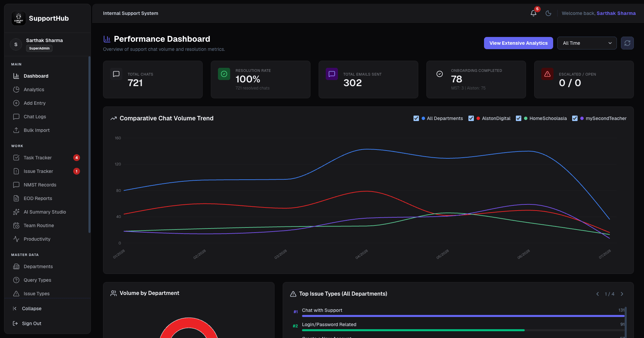Uncheck the mySecondTeacher checkbox
The width and height of the screenshot is (644, 338).
[575, 118]
